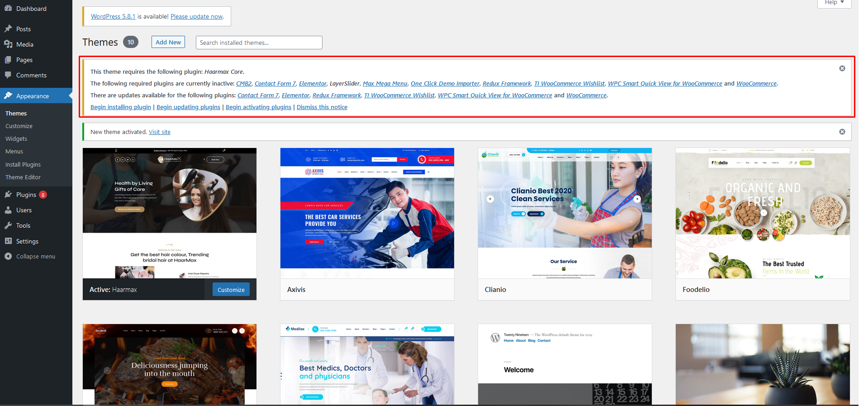
Task: Select the Axivis theme thumbnail
Action: (367, 213)
